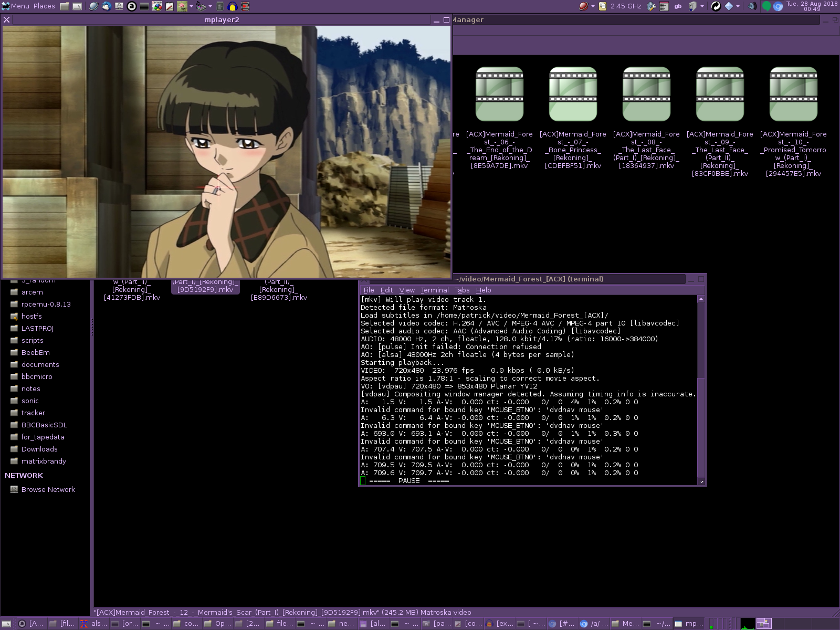Click the volume speaker icon in the tray
This screenshot has height=630, width=840.
pos(752,6)
